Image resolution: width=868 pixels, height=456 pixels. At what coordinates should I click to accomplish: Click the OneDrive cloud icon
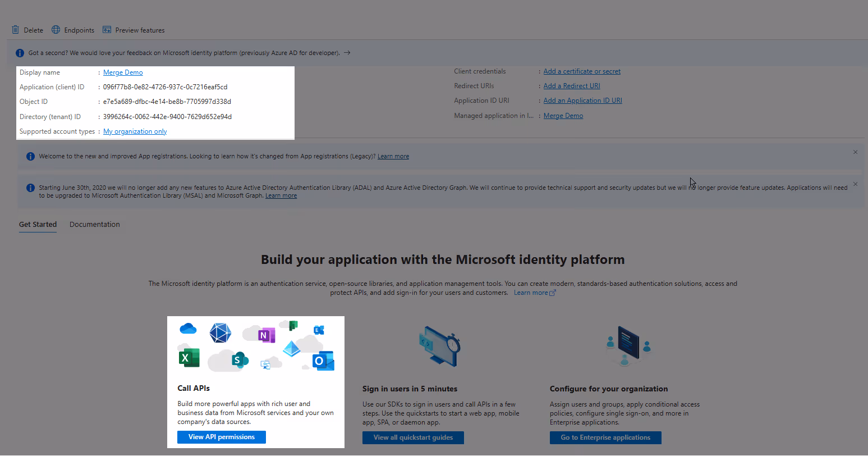pyautogui.click(x=187, y=329)
